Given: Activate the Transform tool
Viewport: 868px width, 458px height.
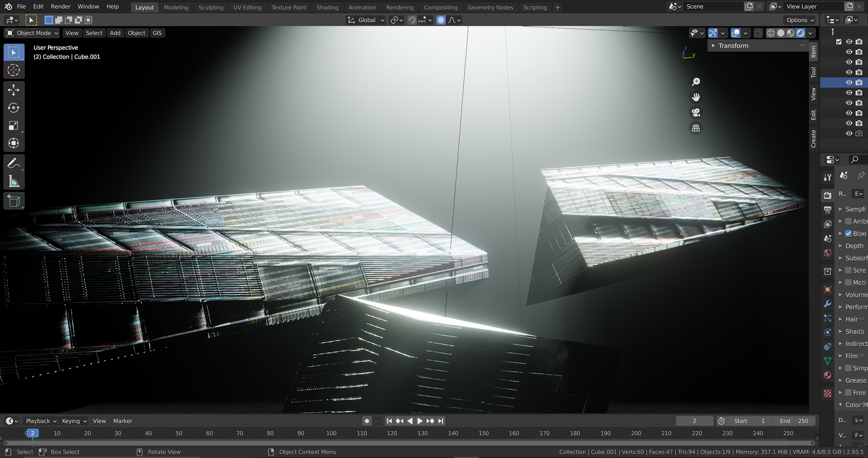Looking at the screenshot, I should 14,143.
